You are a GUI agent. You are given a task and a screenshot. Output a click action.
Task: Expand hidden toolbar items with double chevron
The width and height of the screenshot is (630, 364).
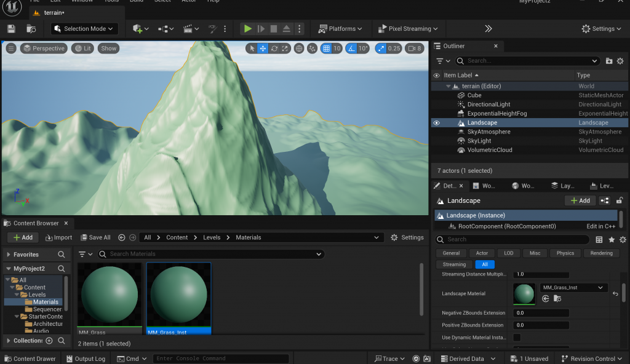pyautogui.click(x=488, y=28)
